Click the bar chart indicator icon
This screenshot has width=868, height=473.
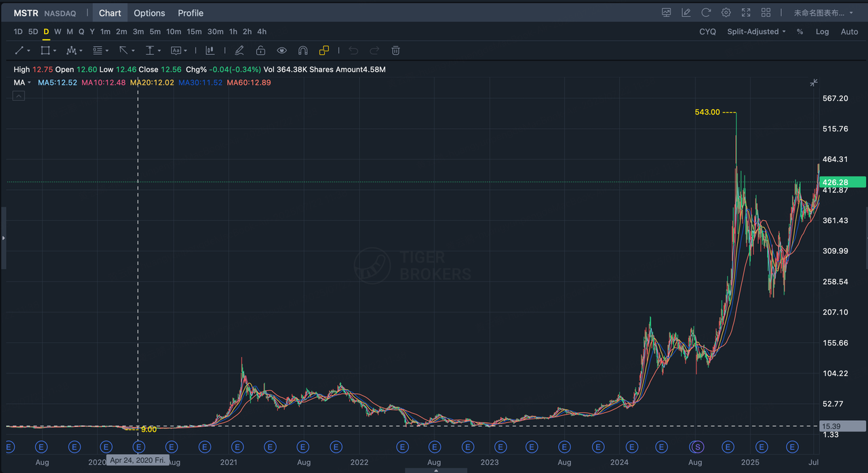click(x=210, y=50)
